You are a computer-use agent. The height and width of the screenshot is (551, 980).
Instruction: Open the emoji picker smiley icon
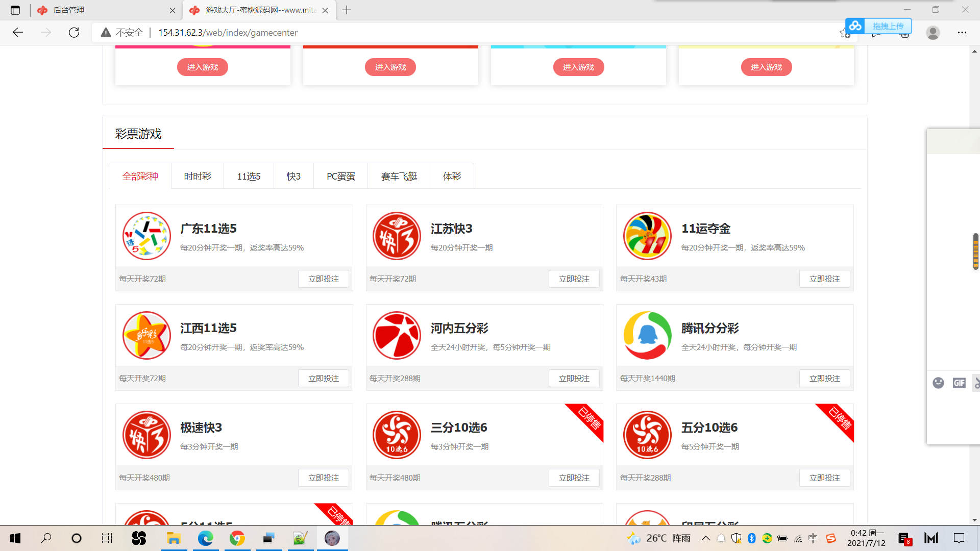(x=938, y=383)
